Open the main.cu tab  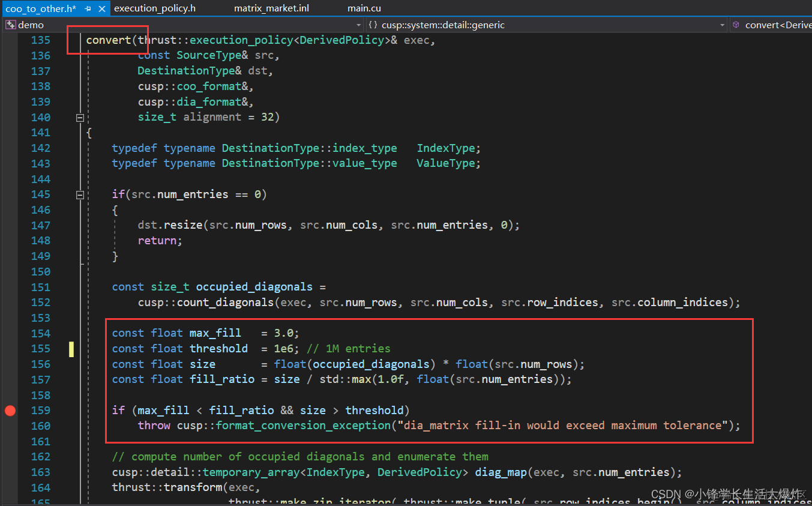[x=364, y=8]
